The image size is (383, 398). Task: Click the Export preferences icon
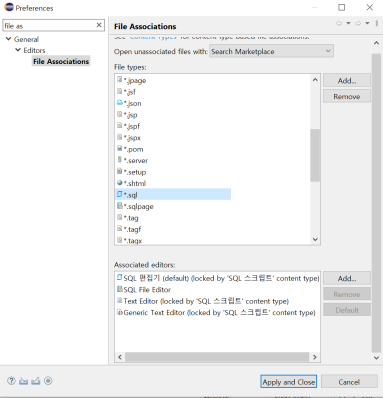[x=36, y=381]
